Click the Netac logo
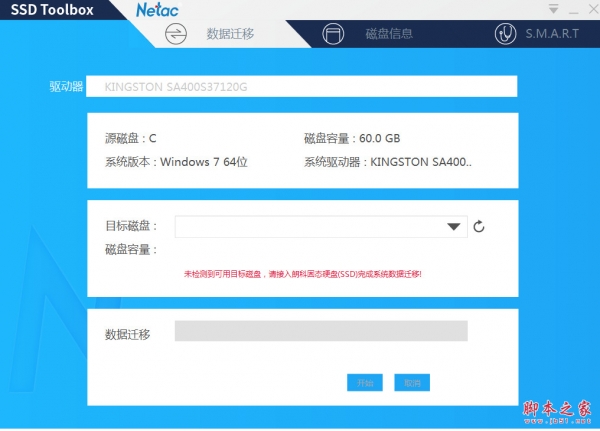 (157, 10)
